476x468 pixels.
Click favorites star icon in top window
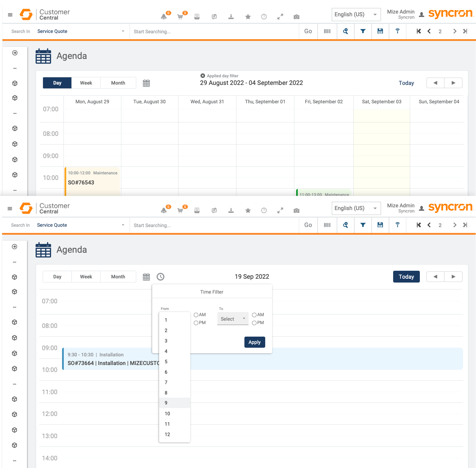pos(248,17)
